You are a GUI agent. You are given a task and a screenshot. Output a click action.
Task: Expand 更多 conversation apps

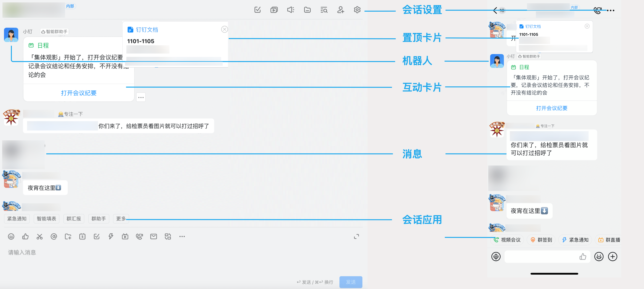tap(121, 219)
